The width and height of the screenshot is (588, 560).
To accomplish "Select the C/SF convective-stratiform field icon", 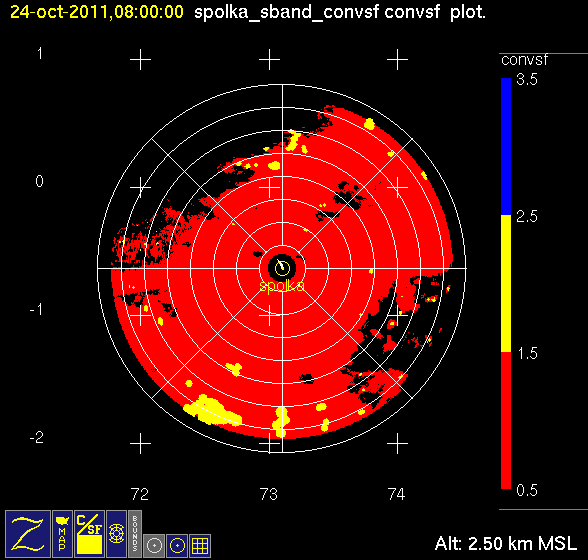I will point(89,534).
